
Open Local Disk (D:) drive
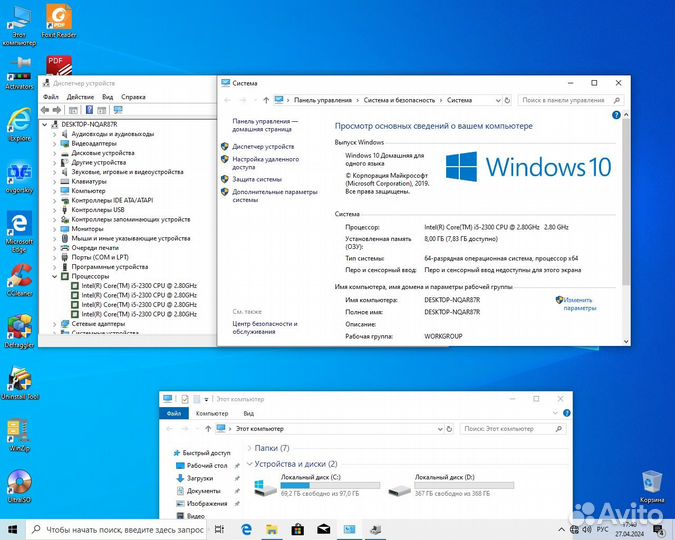pos(451,485)
